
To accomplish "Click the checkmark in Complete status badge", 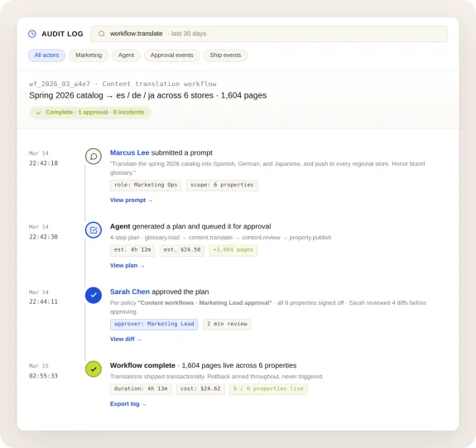I will pos(39,113).
